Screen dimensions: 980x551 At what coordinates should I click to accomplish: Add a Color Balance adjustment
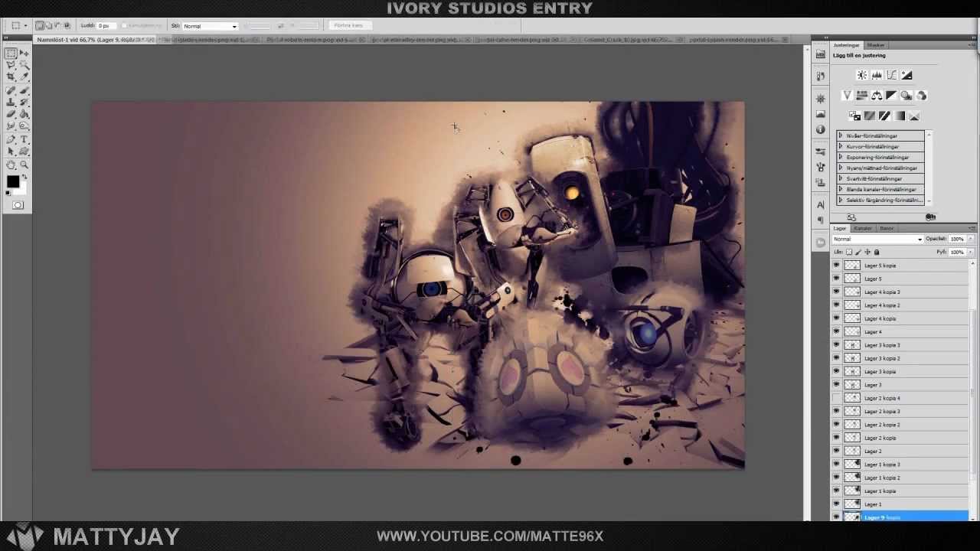point(877,96)
